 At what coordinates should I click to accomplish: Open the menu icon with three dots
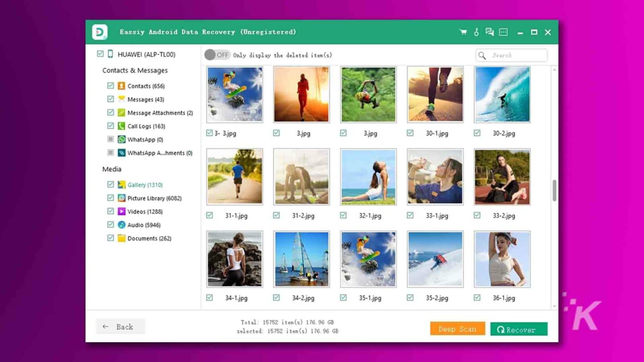coord(504,32)
